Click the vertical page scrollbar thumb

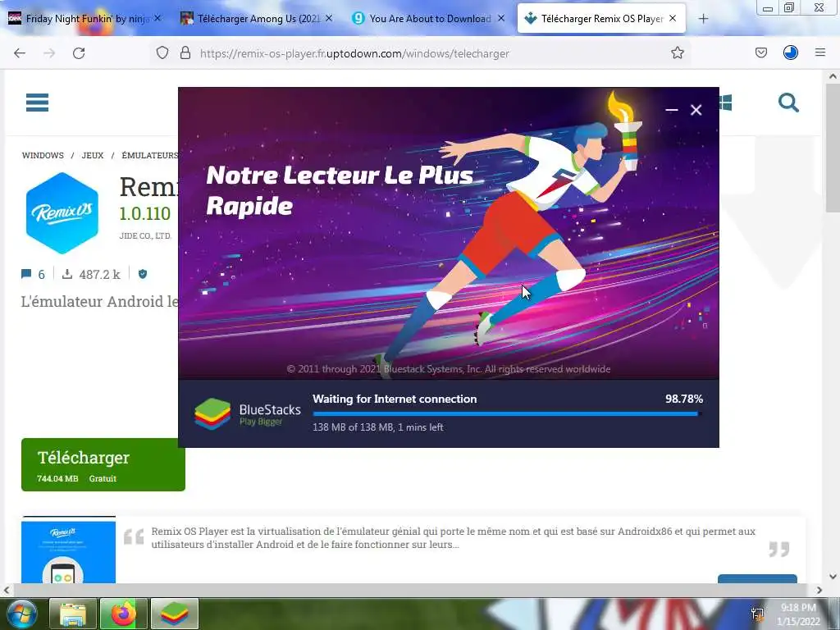click(833, 148)
